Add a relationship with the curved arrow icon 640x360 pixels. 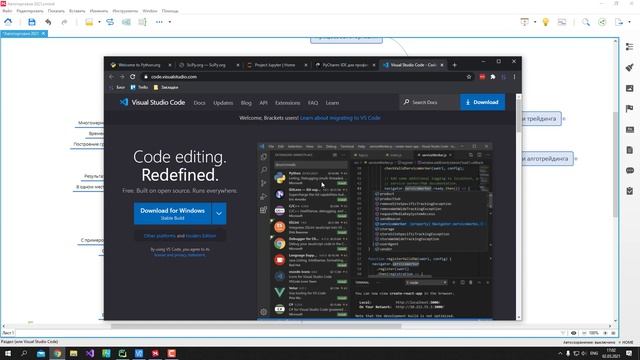[110, 22]
